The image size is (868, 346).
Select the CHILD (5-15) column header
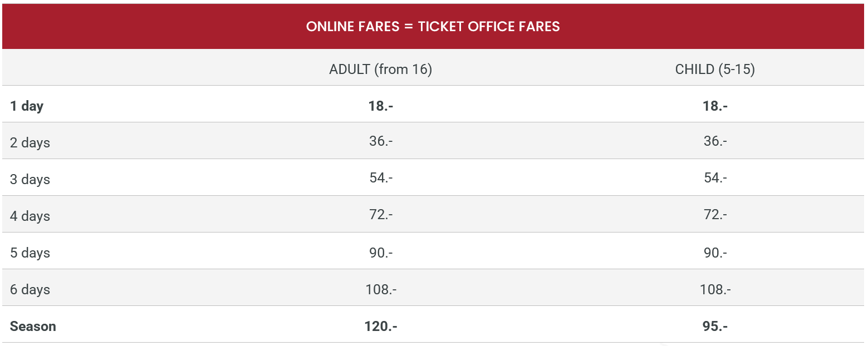click(714, 70)
